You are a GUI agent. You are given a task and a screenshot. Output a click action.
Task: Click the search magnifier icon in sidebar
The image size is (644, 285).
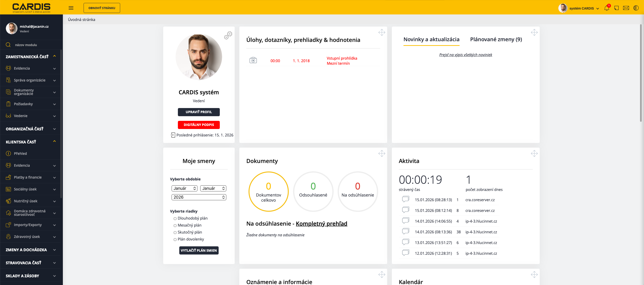coord(8,45)
